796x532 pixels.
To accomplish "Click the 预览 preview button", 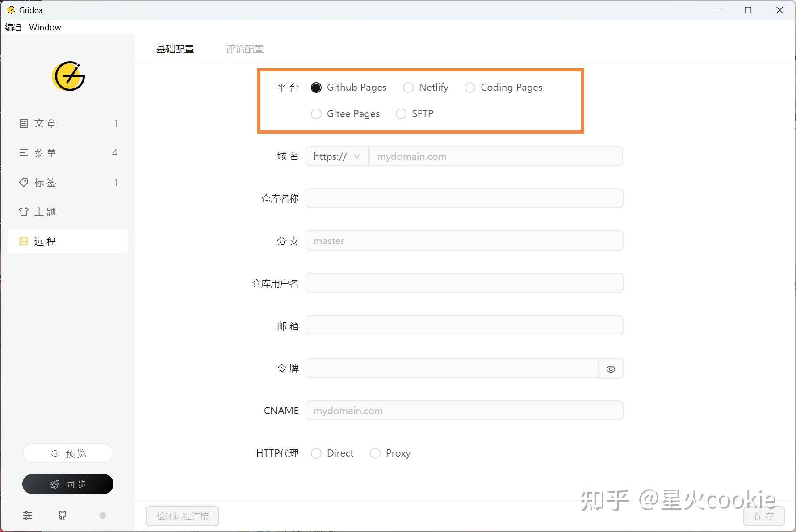I will [x=68, y=453].
